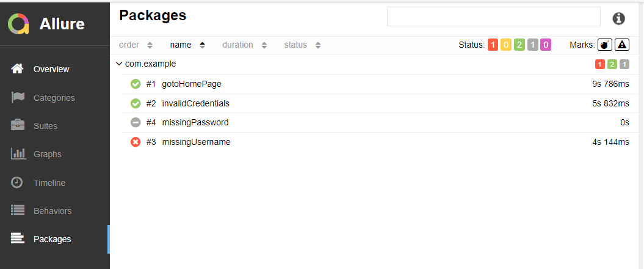Viewport: 644px width, 269px height.
Task: Open Graphs via bar chart icon
Action: 18,154
